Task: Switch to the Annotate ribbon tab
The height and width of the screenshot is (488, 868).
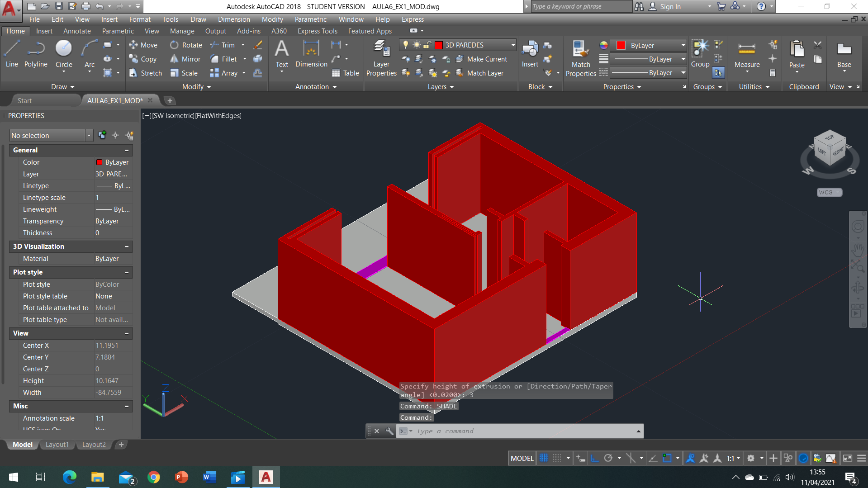Action: tap(77, 31)
